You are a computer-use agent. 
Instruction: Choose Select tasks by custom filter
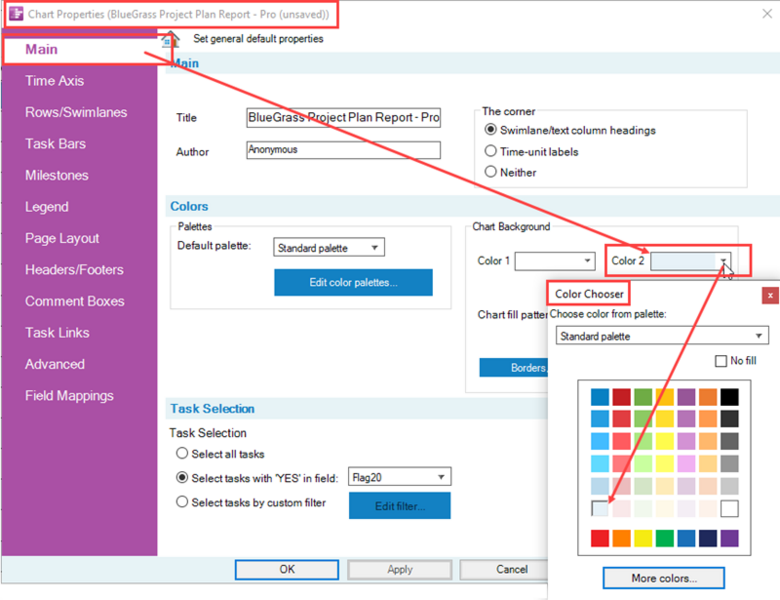pos(182,502)
